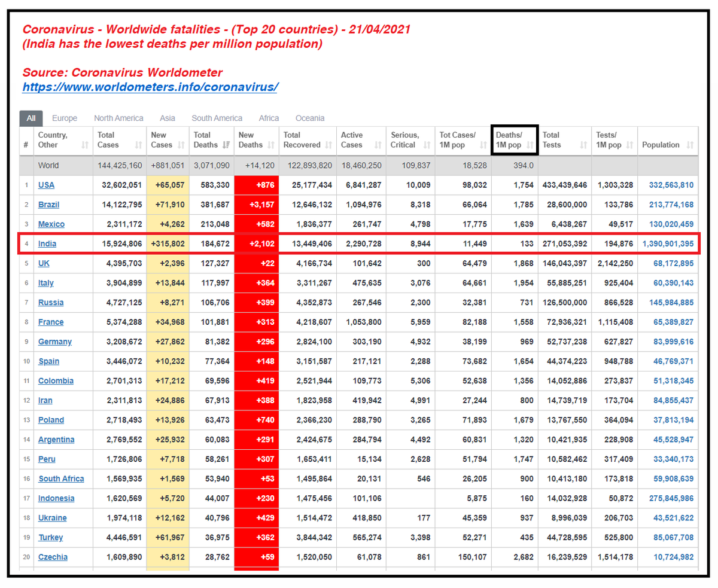Image resolution: width=718 pixels, height=588 pixels.
Task: Select UK tests per million 2,142,250
Action: point(615,263)
